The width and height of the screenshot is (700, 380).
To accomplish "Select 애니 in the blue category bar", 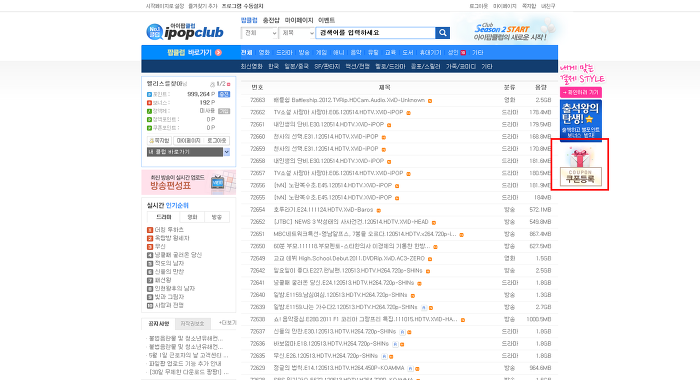I will click(338, 52).
